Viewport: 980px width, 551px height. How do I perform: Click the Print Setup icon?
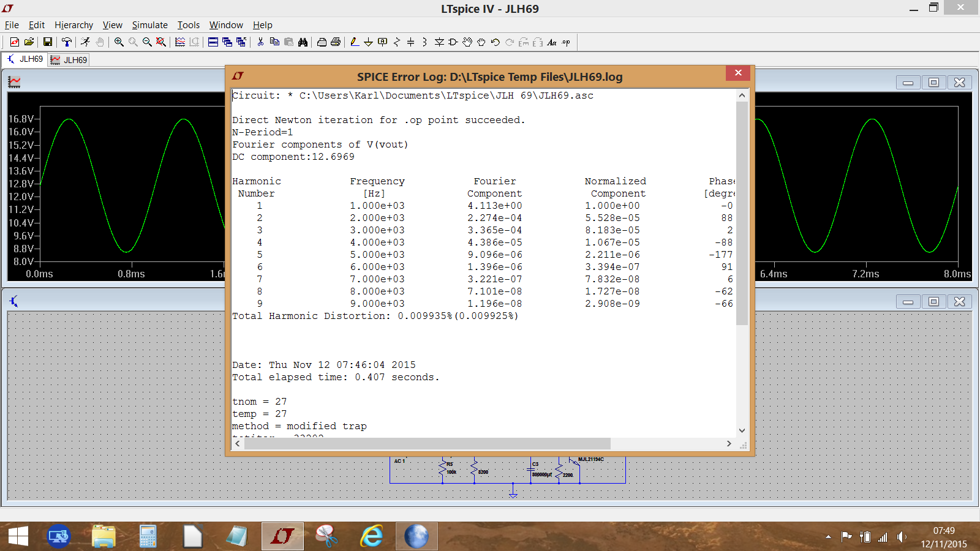(x=322, y=42)
